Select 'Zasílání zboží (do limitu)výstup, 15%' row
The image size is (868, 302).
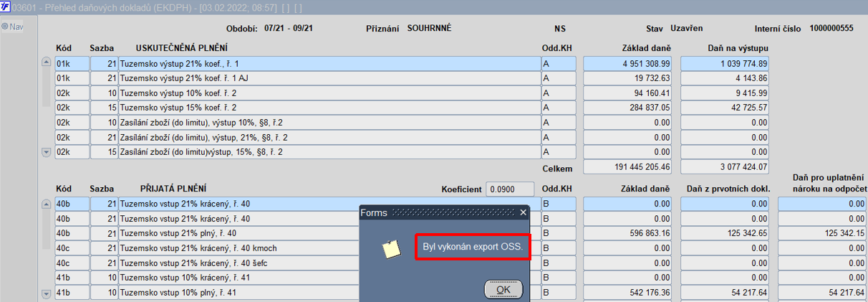pyautogui.click(x=329, y=152)
